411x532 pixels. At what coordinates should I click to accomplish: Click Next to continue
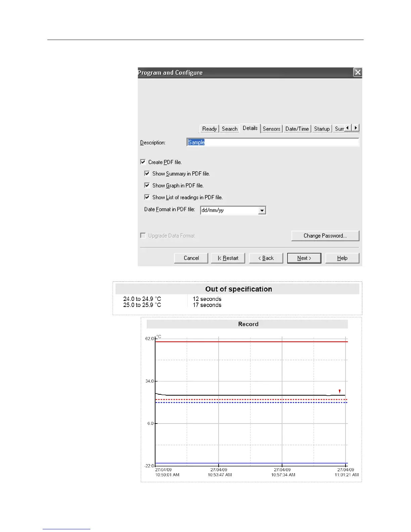(304, 258)
